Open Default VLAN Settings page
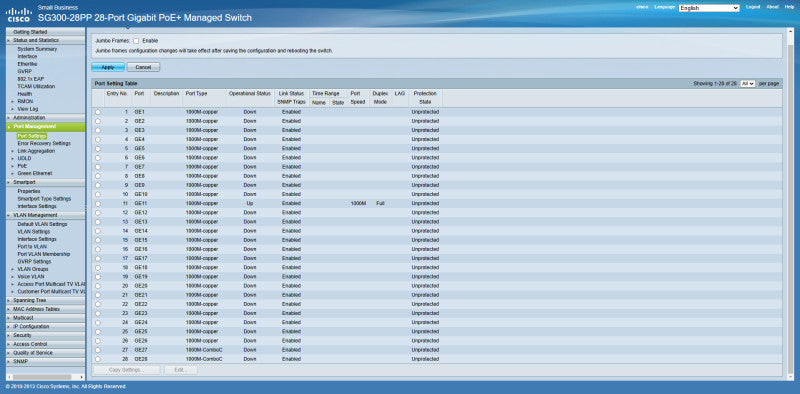Screen dimensions: 800x394 (42, 224)
